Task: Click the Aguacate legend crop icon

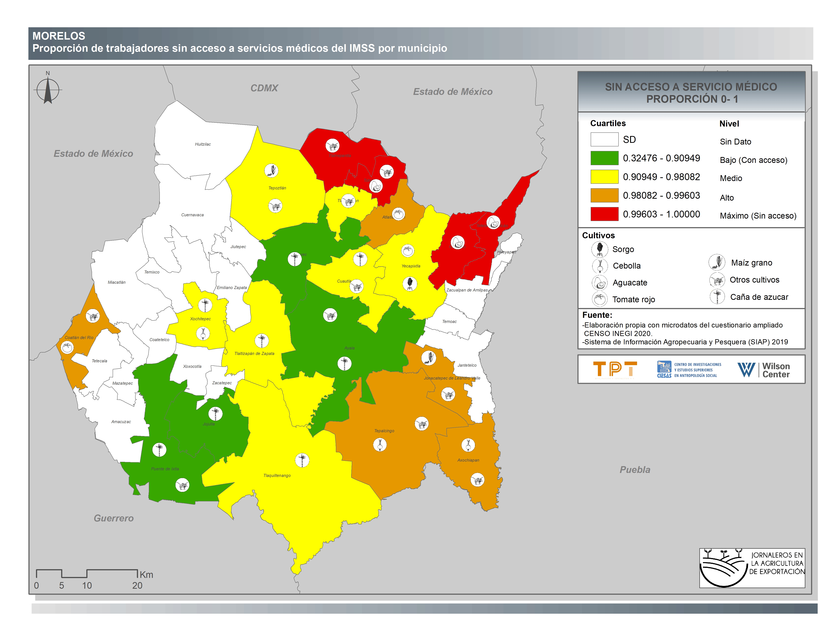Action: point(600,283)
